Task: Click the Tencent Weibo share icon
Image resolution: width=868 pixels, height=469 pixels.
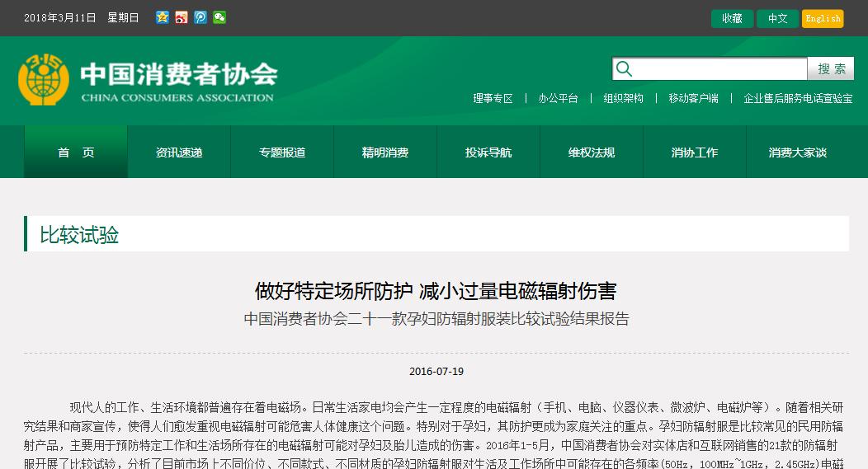Action: [200, 17]
